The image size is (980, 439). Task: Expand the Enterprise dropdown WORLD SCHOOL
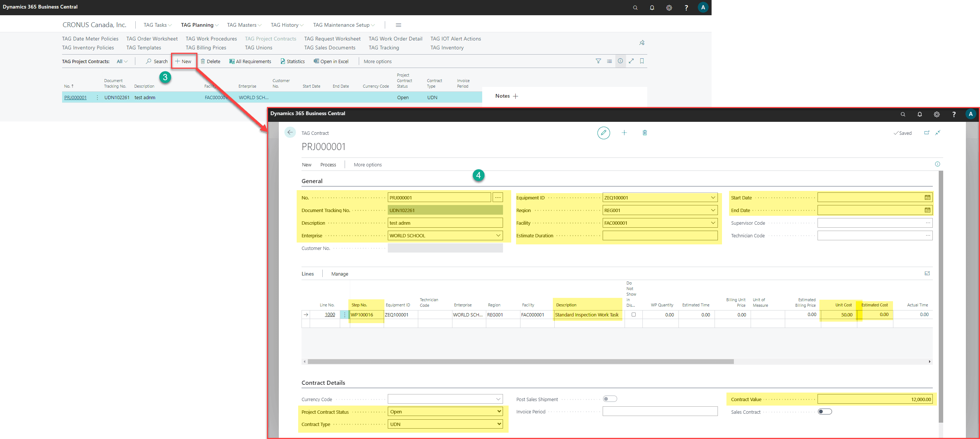[498, 235]
